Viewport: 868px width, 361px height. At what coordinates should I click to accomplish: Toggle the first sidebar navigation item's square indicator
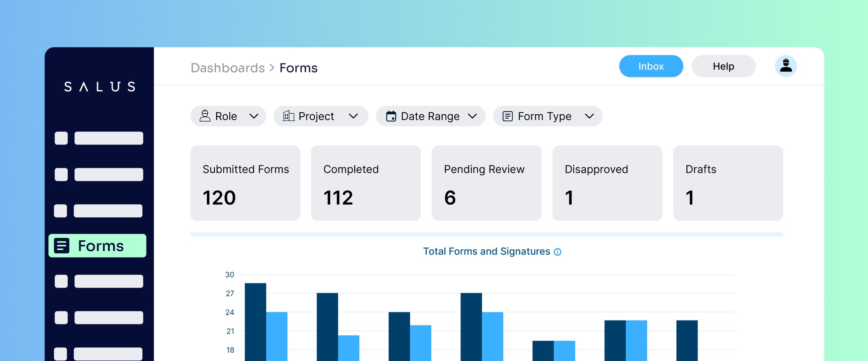click(61, 138)
